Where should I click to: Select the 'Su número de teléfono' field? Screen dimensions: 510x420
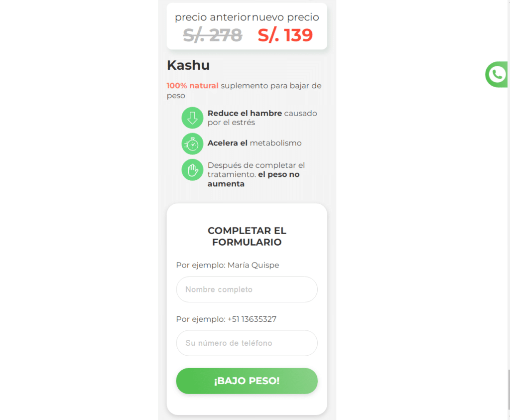tap(247, 343)
